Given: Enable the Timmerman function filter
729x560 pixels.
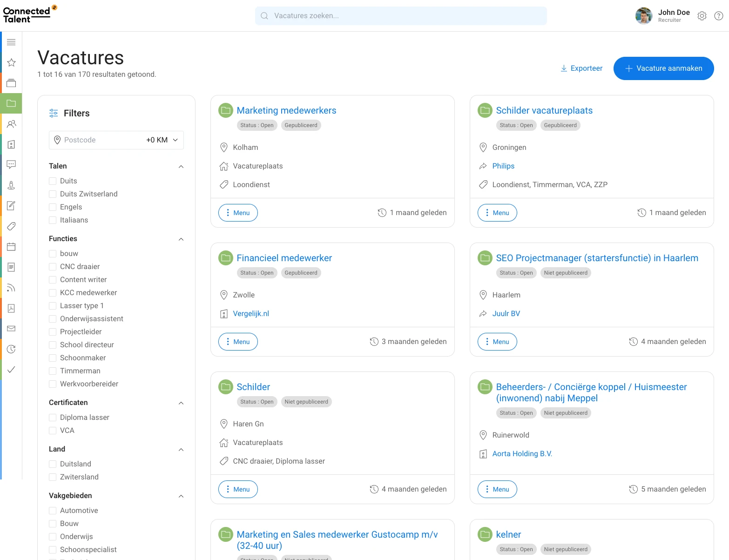Looking at the screenshot, I should pyautogui.click(x=53, y=371).
